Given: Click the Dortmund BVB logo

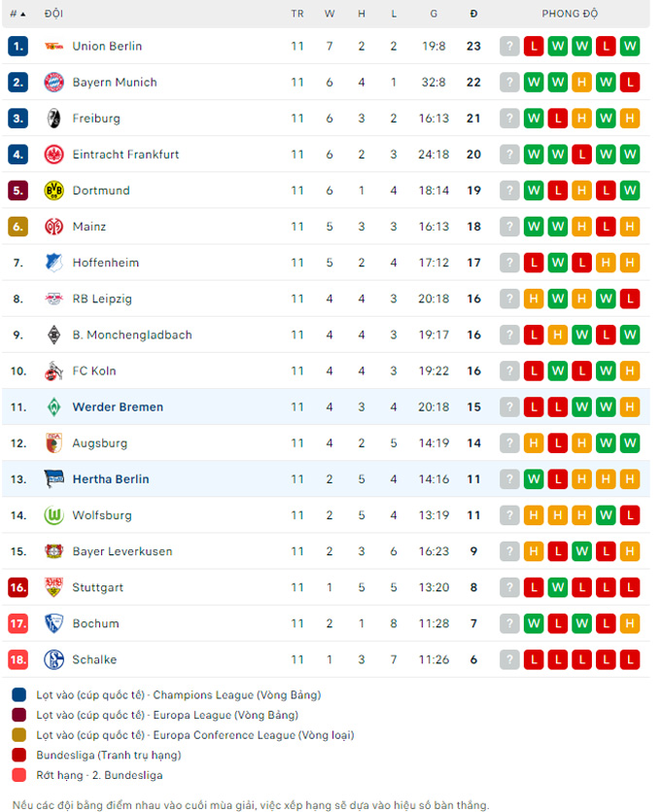Looking at the screenshot, I should tap(53, 191).
